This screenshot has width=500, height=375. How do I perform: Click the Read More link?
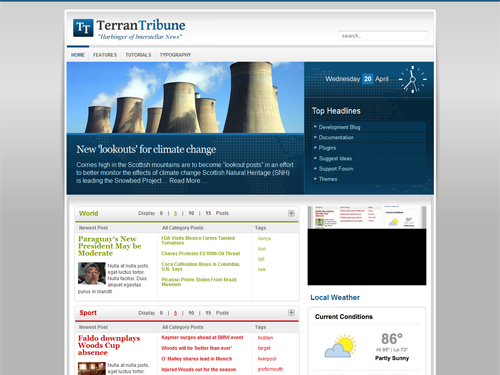185,181
